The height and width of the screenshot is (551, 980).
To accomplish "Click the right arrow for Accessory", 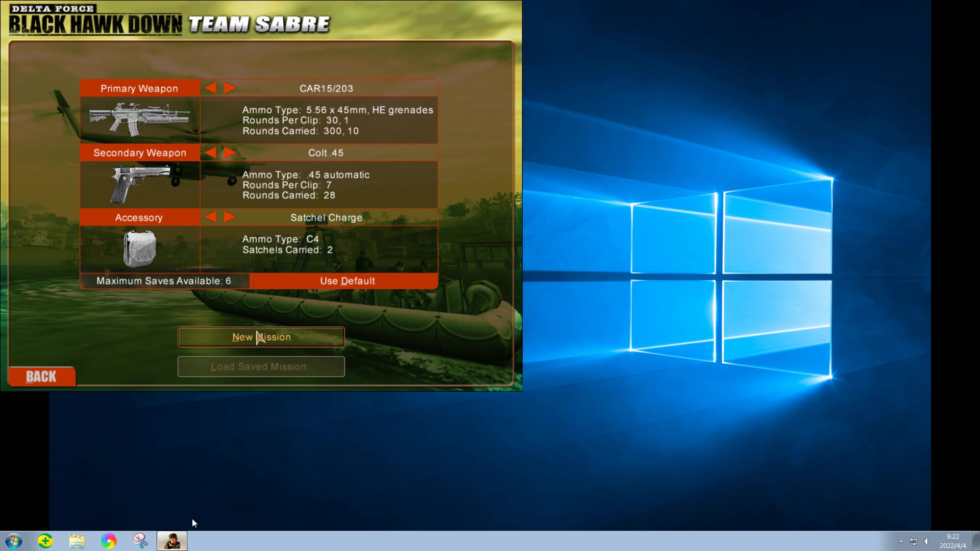I will [x=230, y=217].
